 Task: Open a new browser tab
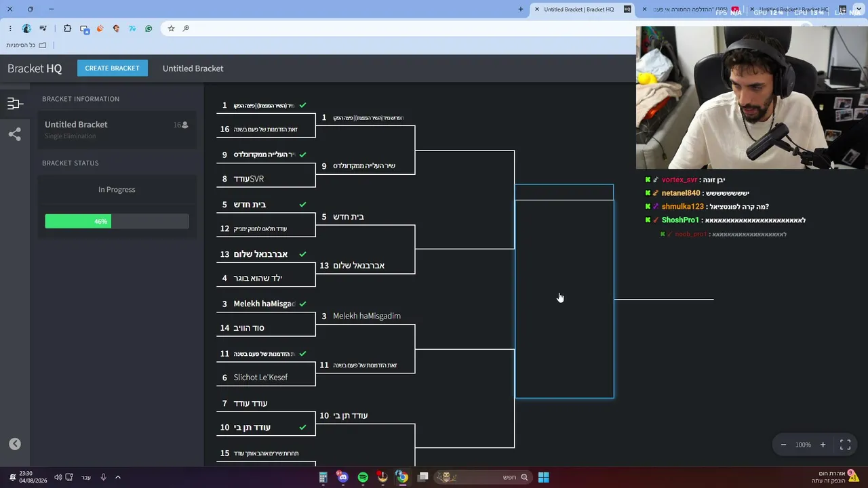(x=521, y=9)
